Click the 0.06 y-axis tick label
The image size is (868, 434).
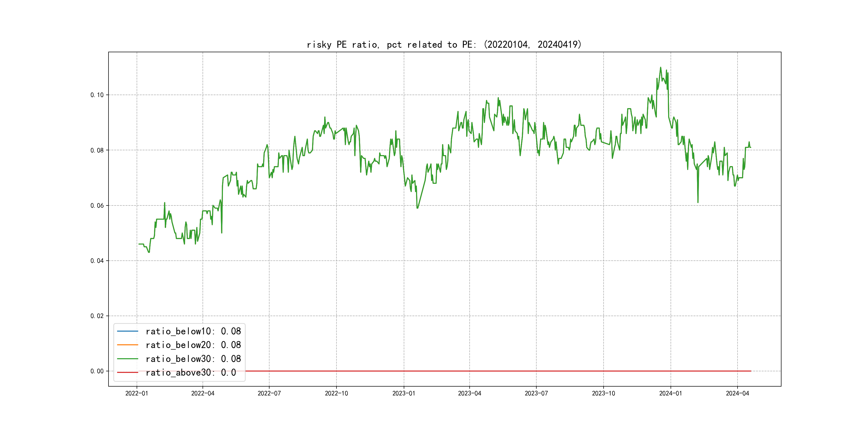[97, 205]
